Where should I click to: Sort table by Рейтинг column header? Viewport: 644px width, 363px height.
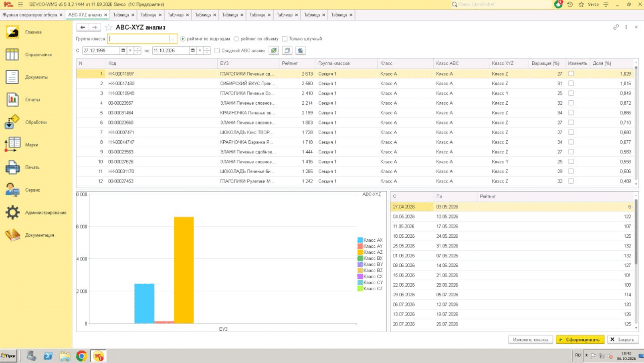click(297, 63)
